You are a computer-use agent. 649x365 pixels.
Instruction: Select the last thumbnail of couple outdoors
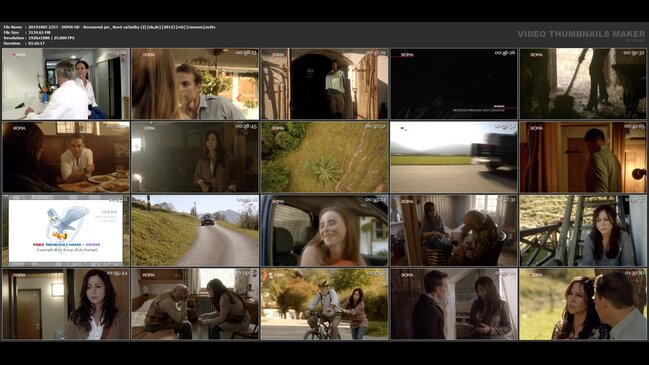[x=583, y=304]
